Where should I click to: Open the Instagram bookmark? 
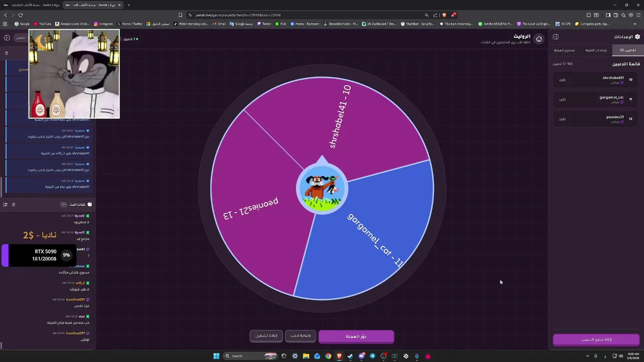(103, 24)
